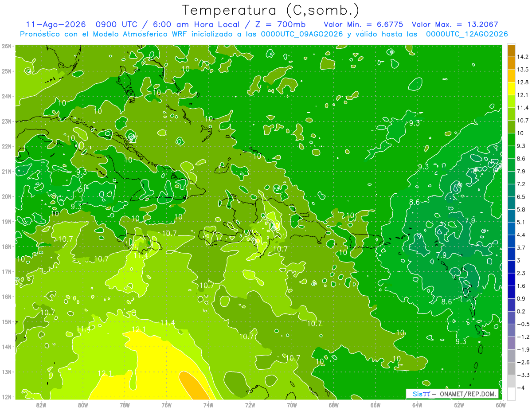Pick the lime swatch between 12.1 and 11.4

tap(511, 101)
